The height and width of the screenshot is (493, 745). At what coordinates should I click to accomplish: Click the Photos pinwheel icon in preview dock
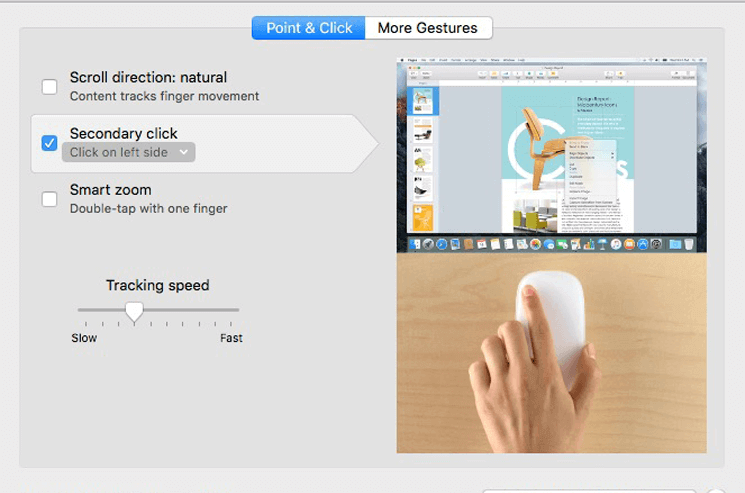535,244
